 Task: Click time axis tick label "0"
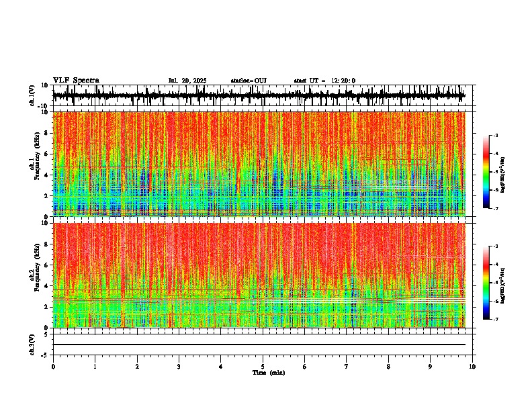(53, 367)
